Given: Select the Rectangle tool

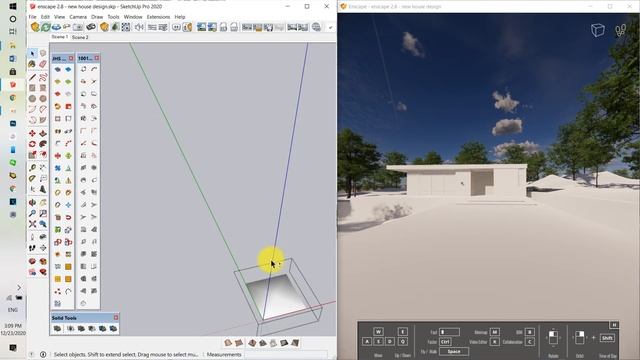Looking at the screenshot, I should pos(32,88).
